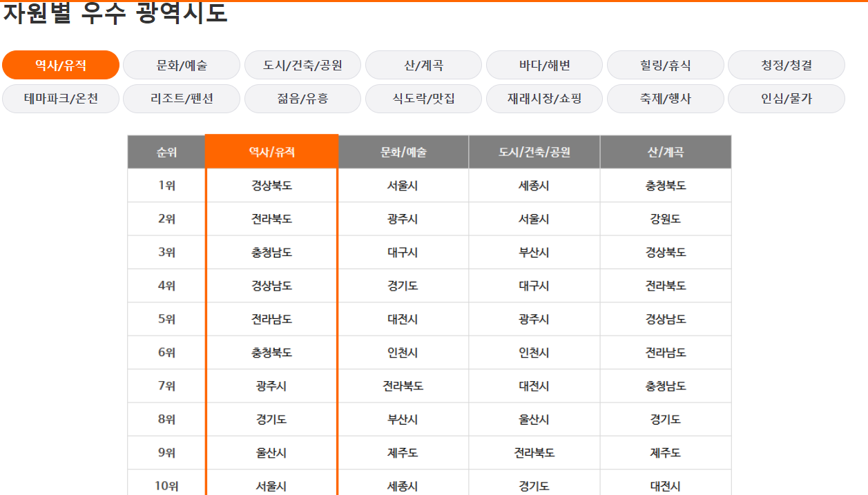Click the 산/계곡 table column header
The height and width of the screenshot is (495, 868).
[x=666, y=152]
